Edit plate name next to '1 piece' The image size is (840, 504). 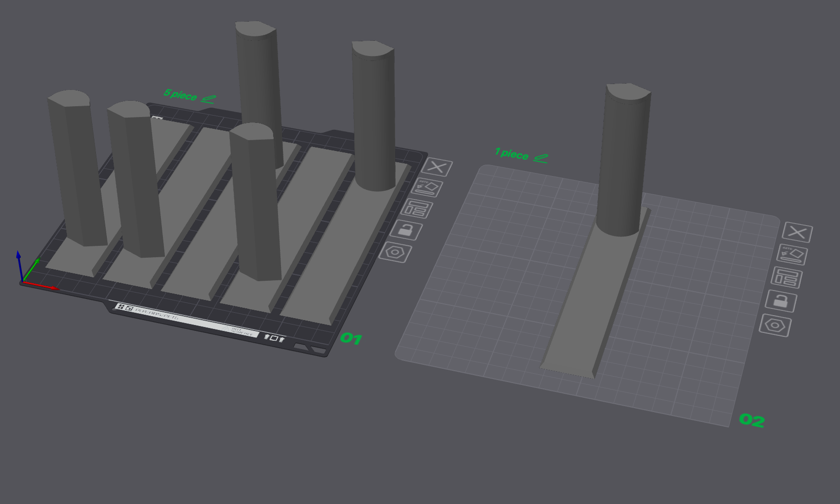[x=541, y=158]
